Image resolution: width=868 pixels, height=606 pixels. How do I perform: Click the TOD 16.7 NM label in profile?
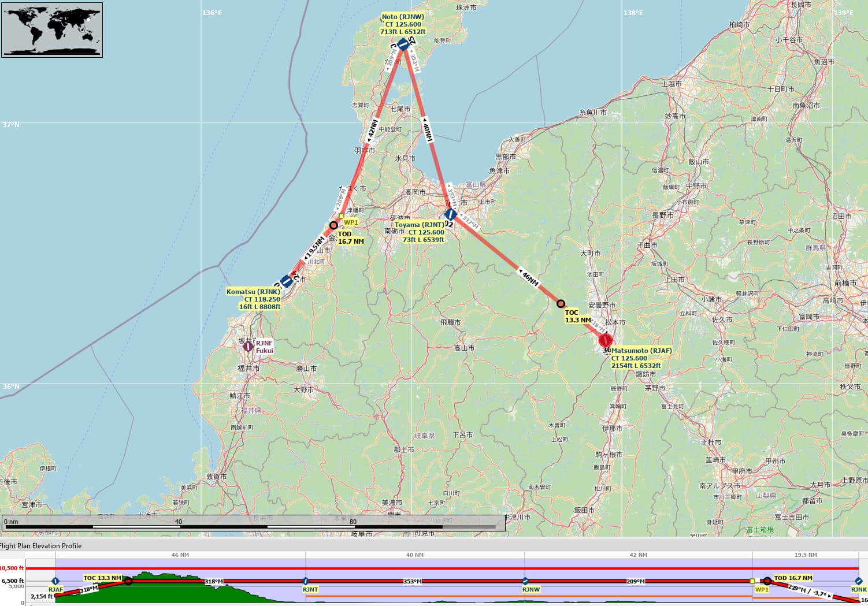793,578
